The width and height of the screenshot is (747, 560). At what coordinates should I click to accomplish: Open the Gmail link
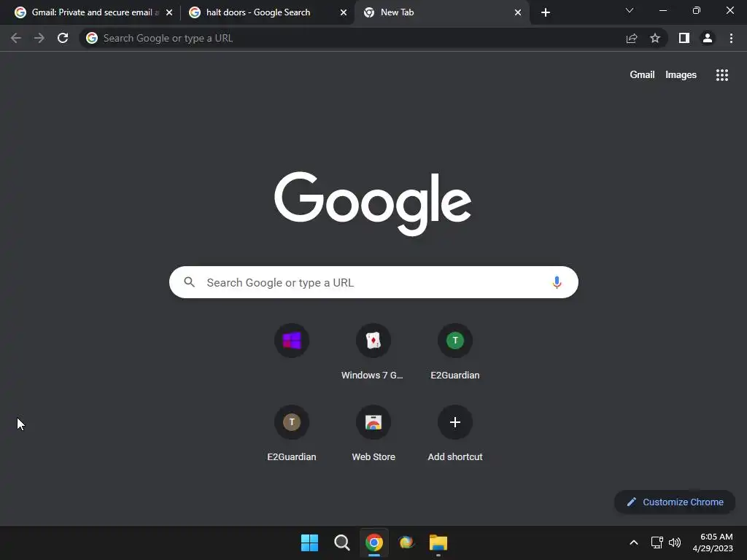pyautogui.click(x=642, y=75)
